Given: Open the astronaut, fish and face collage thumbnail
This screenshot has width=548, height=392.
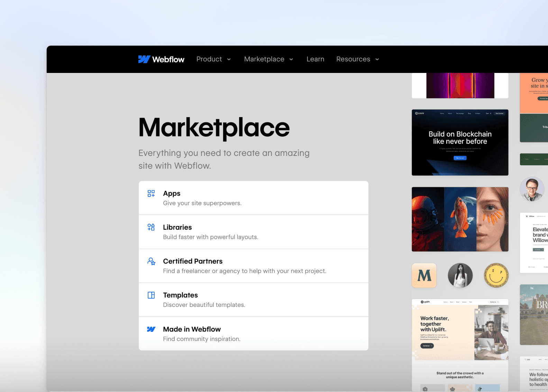Looking at the screenshot, I should pos(460,219).
